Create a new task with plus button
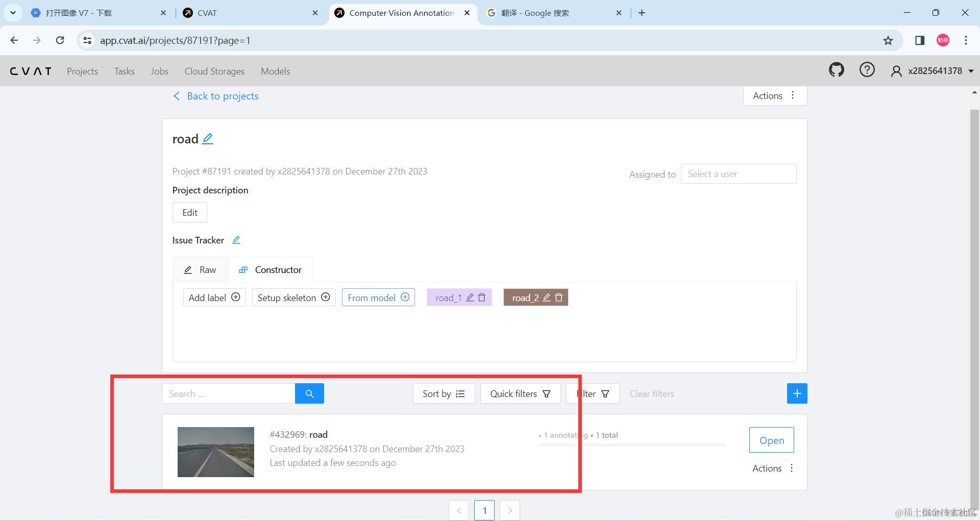The width and height of the screenshot is (980, 521). click(x=797, y=393)
